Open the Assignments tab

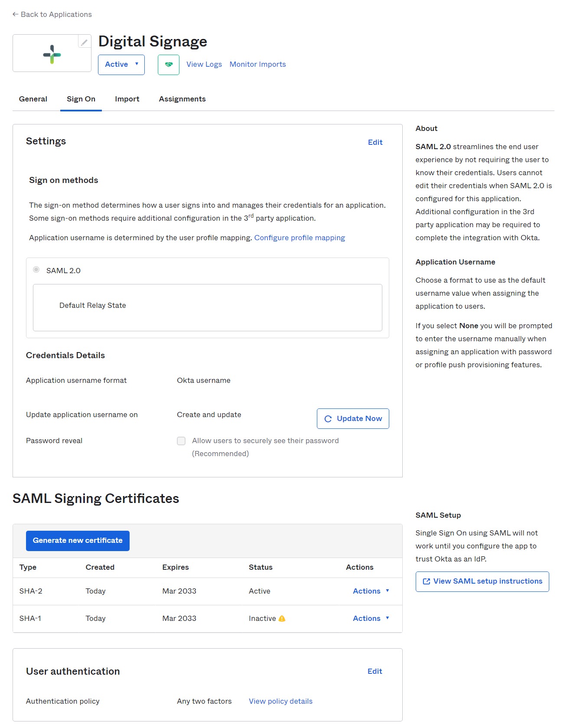(182, 99)
